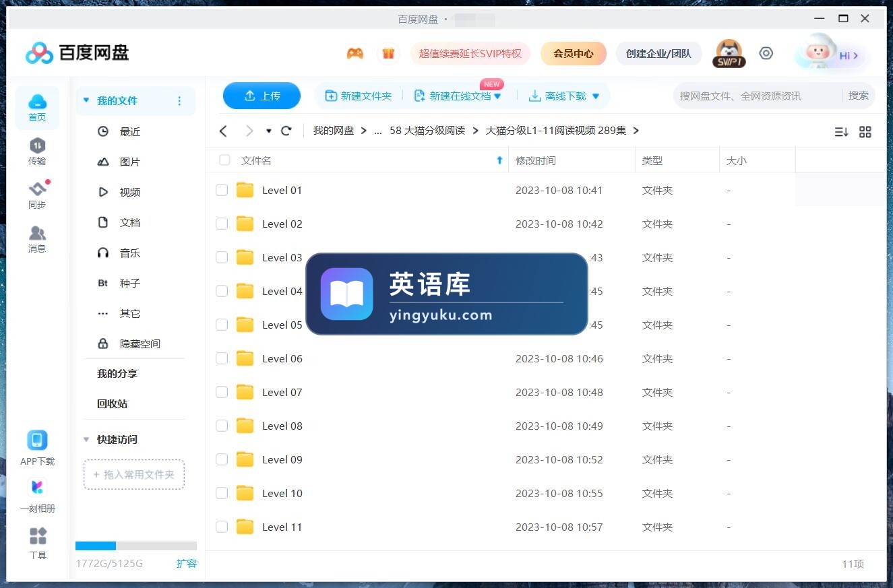Image resolution: width=893 pixels, height=588 pixels.
Task: Open the 新建在线文档 dropdown arrow
Action: (497, 96)
